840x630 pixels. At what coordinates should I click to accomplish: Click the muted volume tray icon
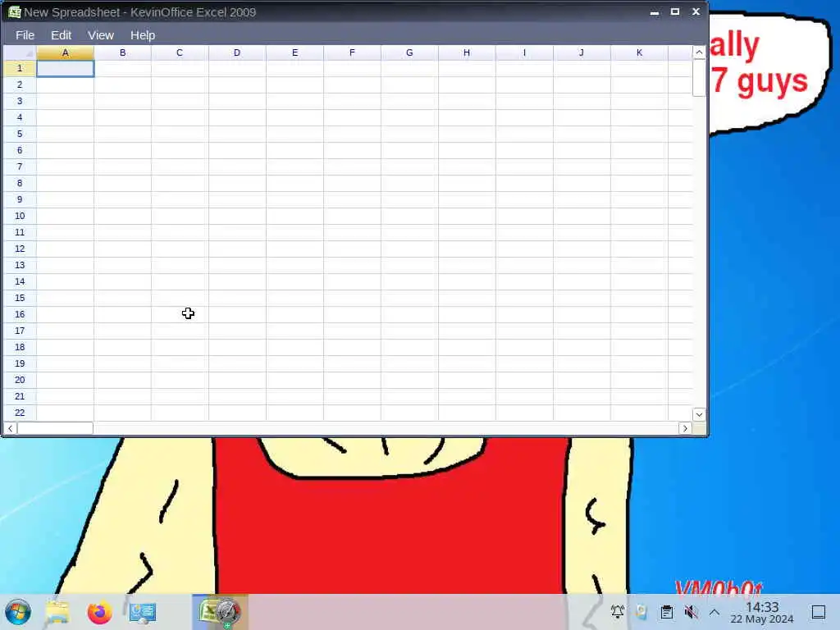pos(691,612)
